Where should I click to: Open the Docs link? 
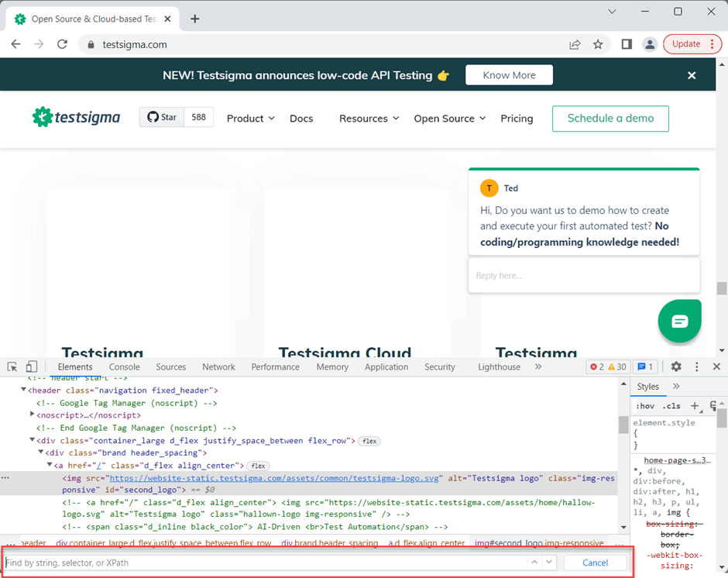click(301, 119)
